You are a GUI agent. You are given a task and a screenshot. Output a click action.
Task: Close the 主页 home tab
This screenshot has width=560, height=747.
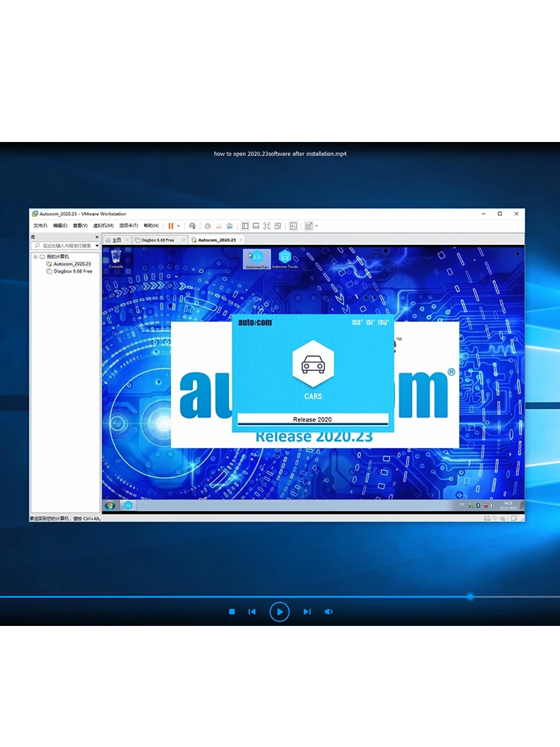click(x=127, y=240)
